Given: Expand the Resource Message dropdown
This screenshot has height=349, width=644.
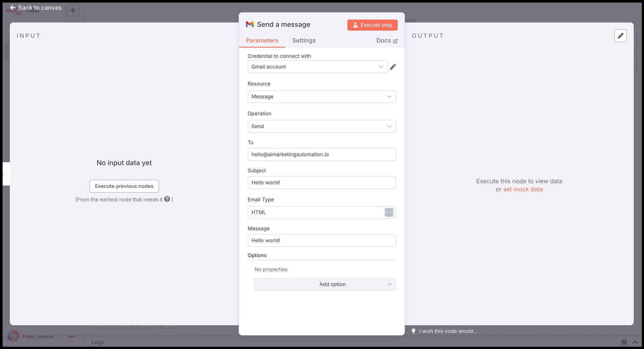Looking at the screenshot, I should (x=321, y=96).
